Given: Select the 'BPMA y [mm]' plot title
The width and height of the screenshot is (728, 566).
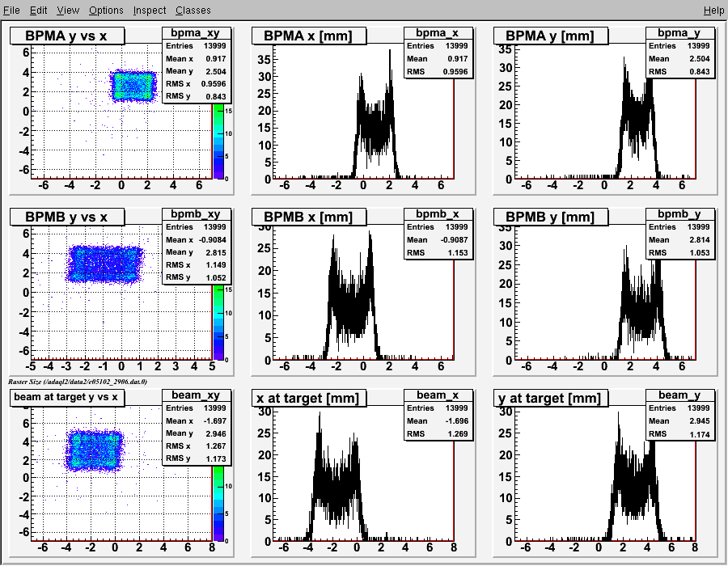Looking at the screenshot, I should (x=551, y=36).
